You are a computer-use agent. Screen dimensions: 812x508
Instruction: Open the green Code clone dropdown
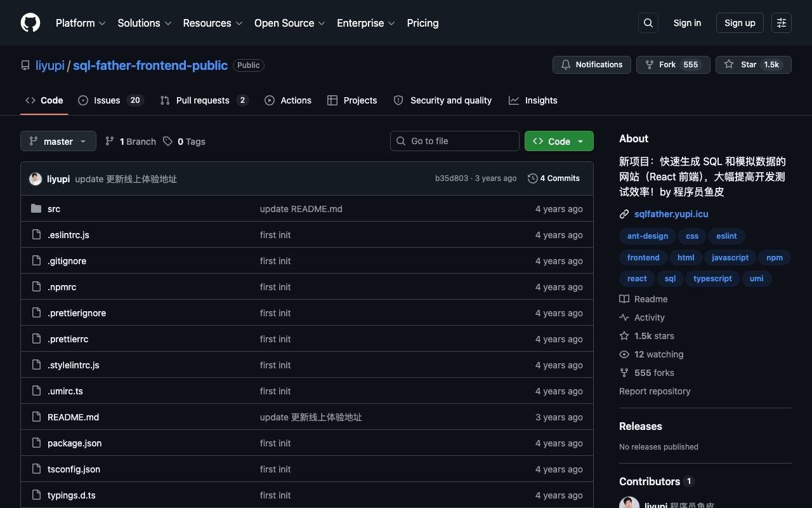point(559,141)
